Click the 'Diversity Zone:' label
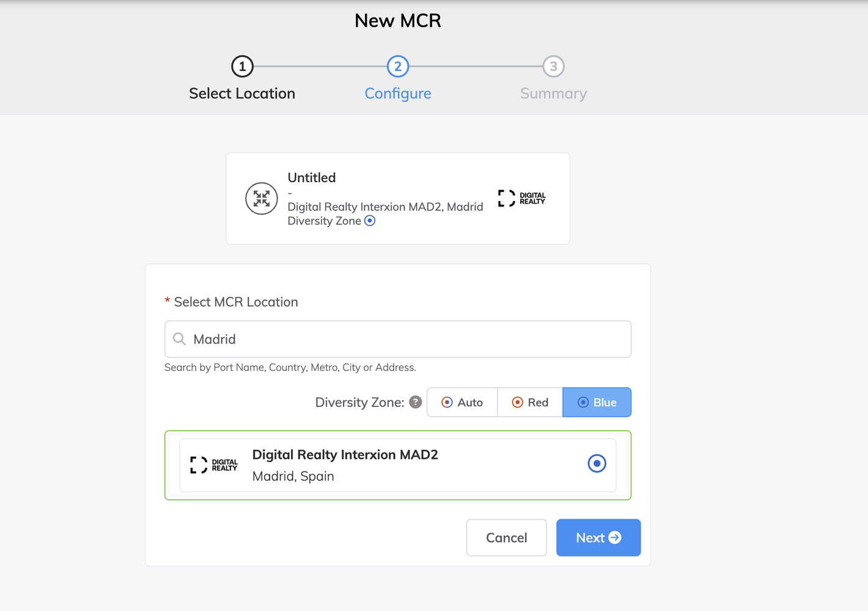Image resolution: width=868 pixels, height=611 pixels. coord(359,402)
